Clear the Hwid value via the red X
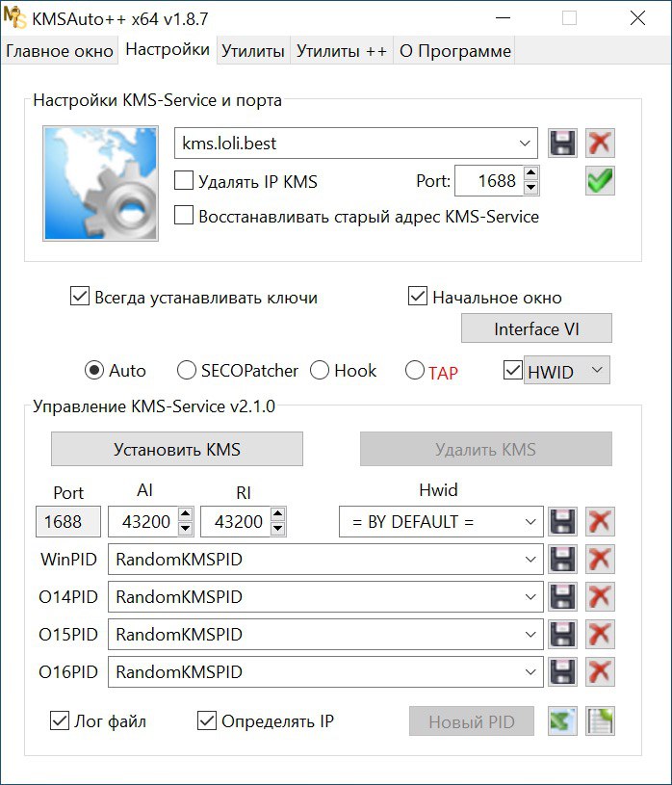Screen dimensions: 672x785 pyautogui.click(x=600, y=522)
